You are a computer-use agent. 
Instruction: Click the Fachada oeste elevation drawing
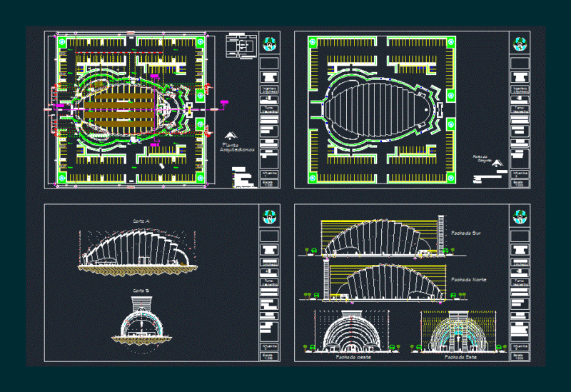click(351, 331)
